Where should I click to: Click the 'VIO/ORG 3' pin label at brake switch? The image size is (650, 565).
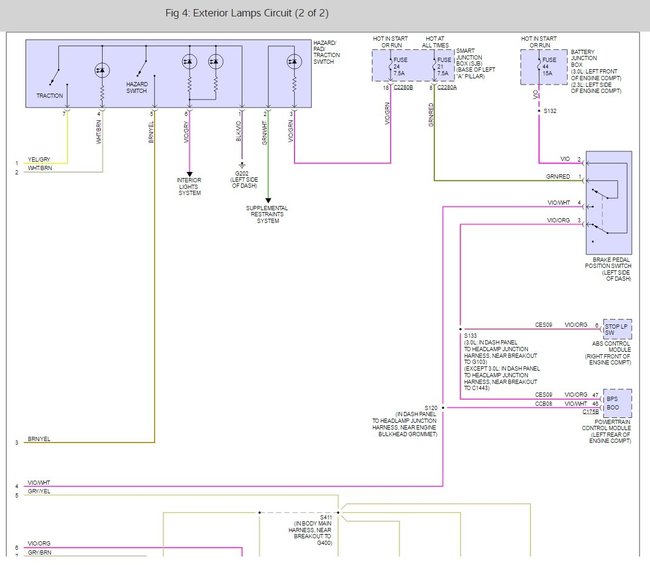click(x=564, y=221)
